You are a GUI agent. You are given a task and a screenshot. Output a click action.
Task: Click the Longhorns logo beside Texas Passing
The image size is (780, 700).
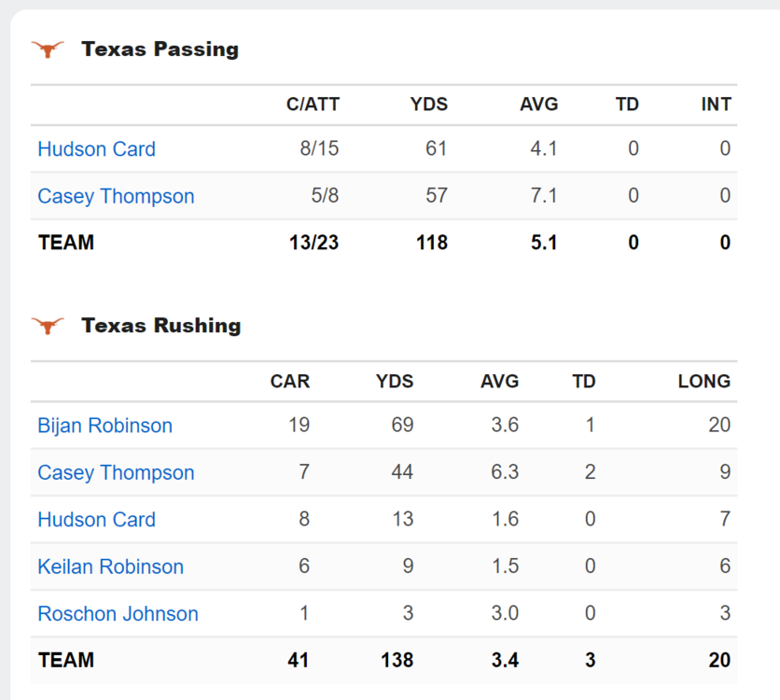(x=48, y=49)
